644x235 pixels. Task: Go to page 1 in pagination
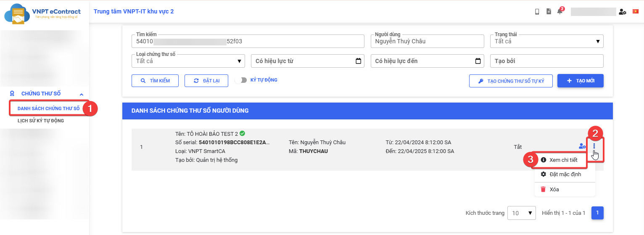(x=597, y=213)
